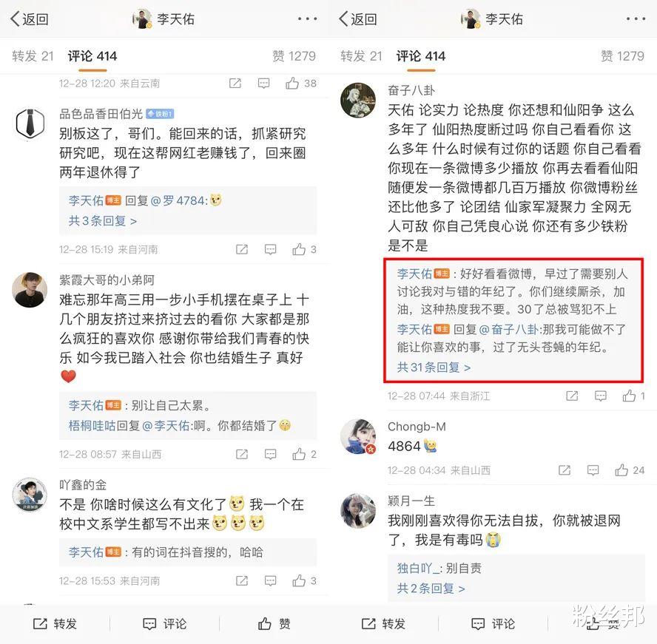Open 梧桐哇咕 user link in reply

point(92,426)
